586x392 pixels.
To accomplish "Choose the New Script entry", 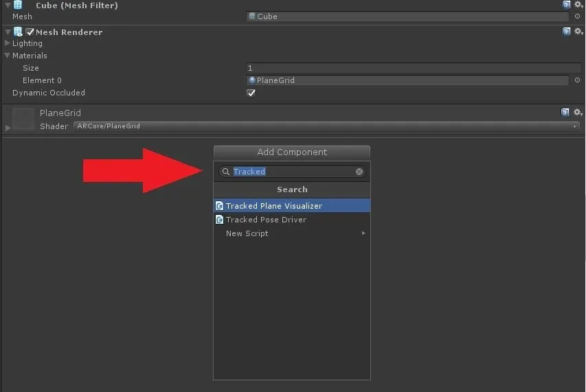I will (x=292, y=233).
